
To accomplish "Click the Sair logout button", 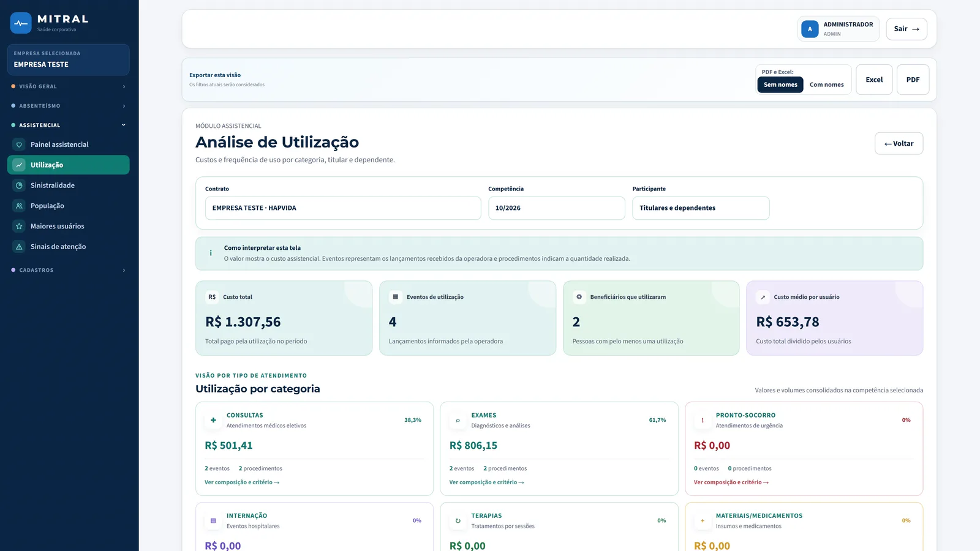I will [x=907, y=29].
